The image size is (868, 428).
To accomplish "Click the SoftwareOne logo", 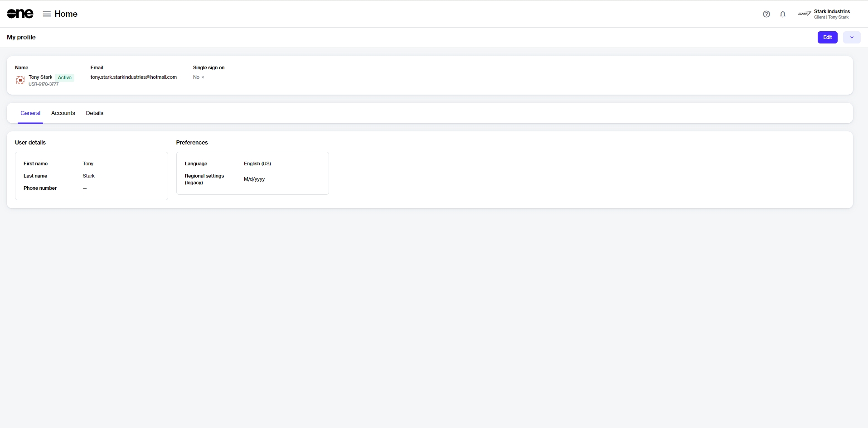I will tap(20, 14).
